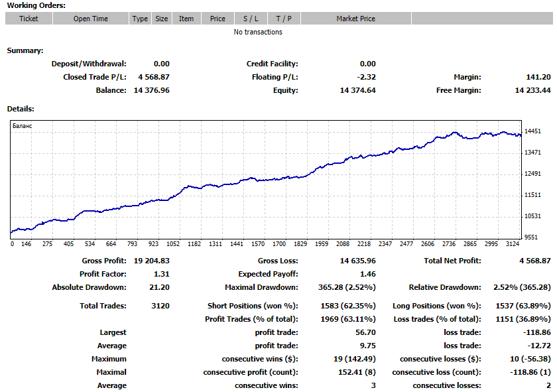This screenshot has height=392, width=557.
Task: Select the Balance value 14 376.96
Action: [152, 90]
